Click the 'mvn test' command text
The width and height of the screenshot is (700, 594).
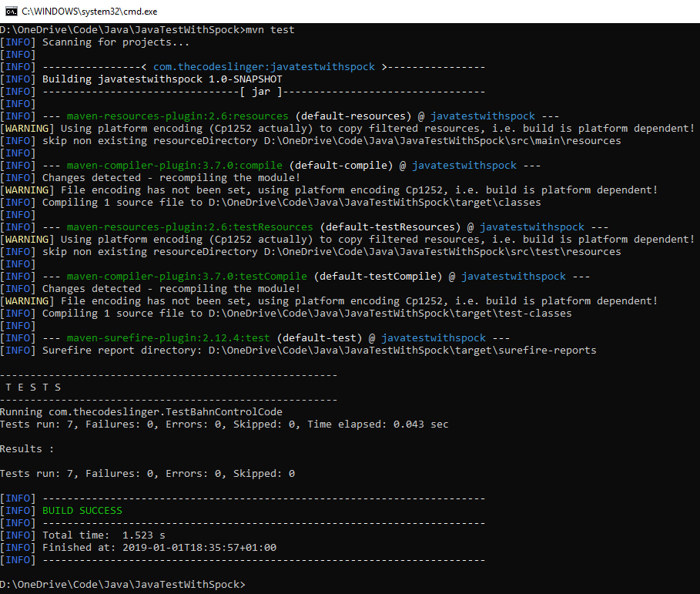(x=270, y=30)
